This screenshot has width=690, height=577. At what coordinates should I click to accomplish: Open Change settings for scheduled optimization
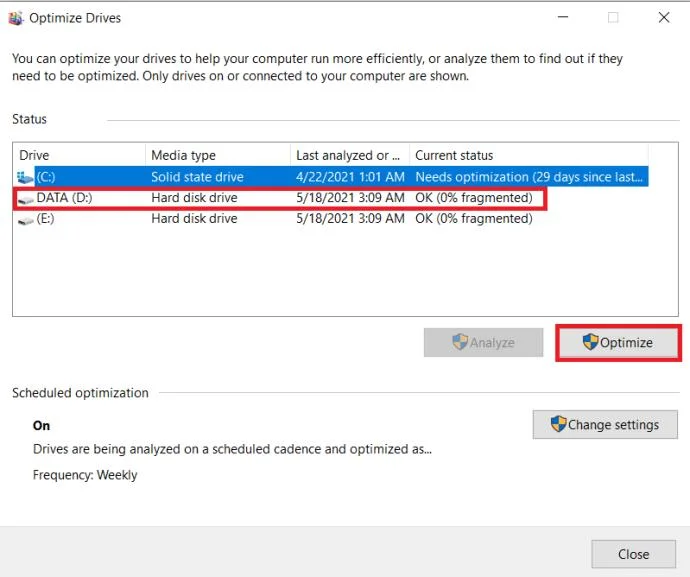(x=605, y=424)
